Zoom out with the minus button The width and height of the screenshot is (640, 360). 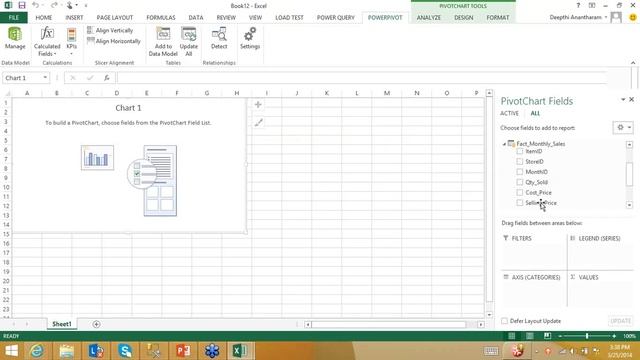560,336
